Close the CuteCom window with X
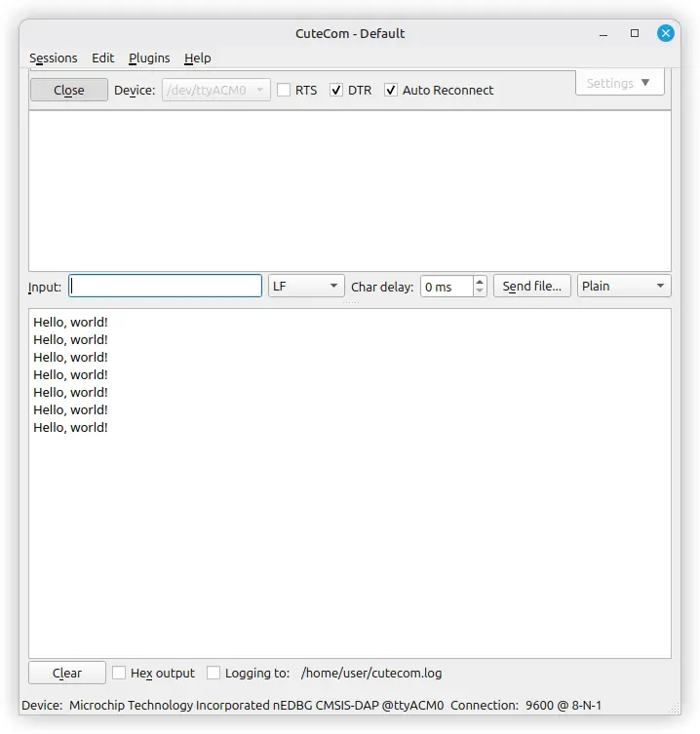The width and height of the screenshot is (700, 734). [x=665, y=33]
